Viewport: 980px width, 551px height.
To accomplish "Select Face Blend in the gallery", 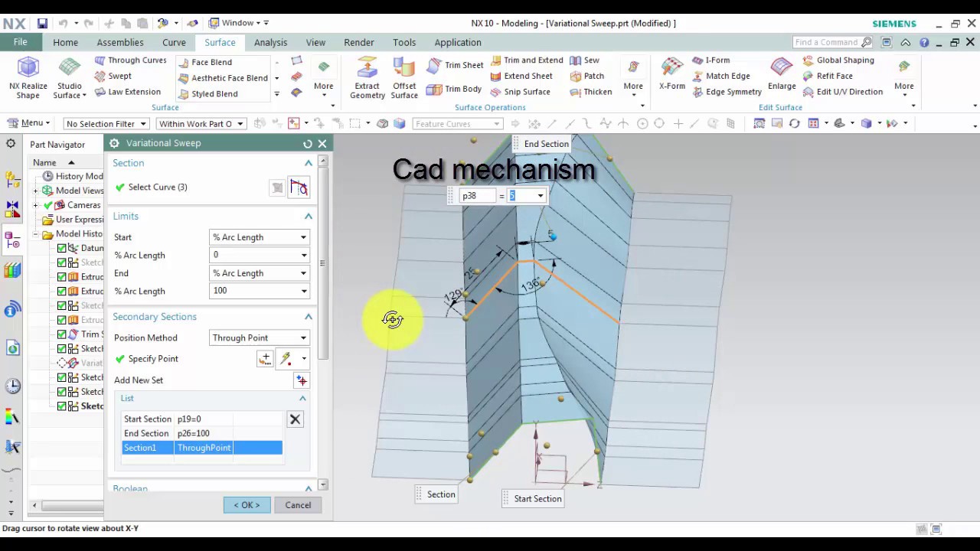I will (204, 62).
